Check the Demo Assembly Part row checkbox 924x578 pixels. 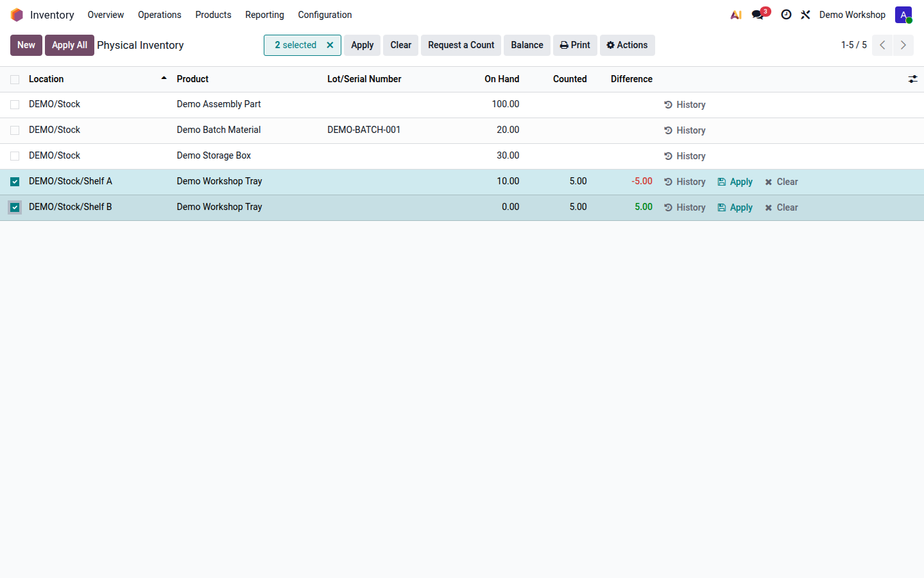point(15,105)
